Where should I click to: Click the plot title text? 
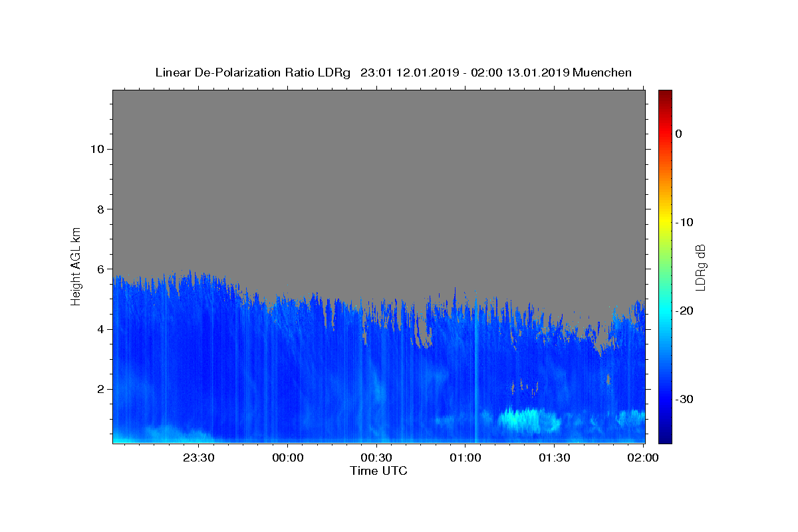(x=393, y=72)
